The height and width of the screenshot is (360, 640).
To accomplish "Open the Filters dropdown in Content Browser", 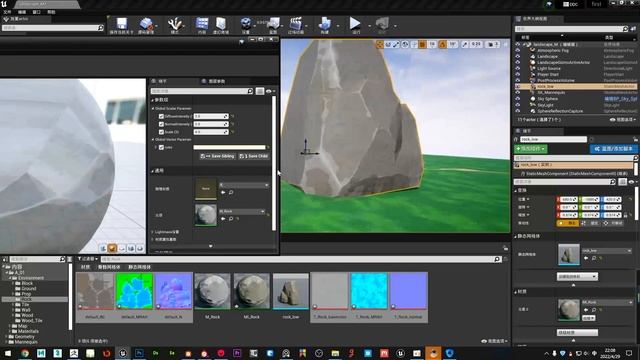I will point(88,259).
